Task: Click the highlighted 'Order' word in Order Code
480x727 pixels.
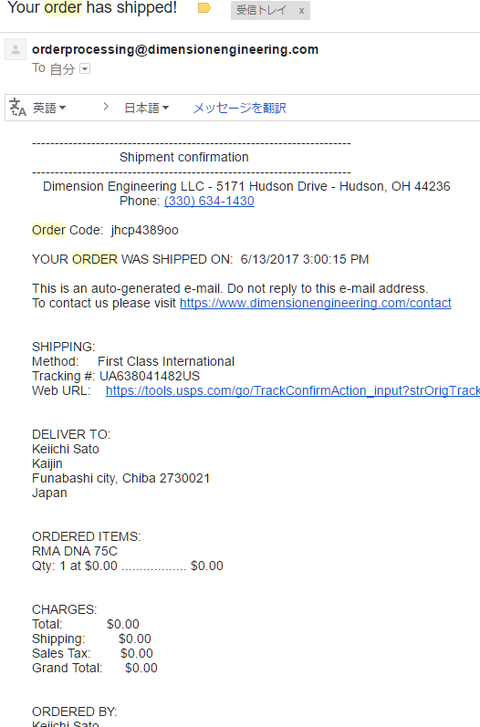Action: pyautogui.click(x=49, y=230)
